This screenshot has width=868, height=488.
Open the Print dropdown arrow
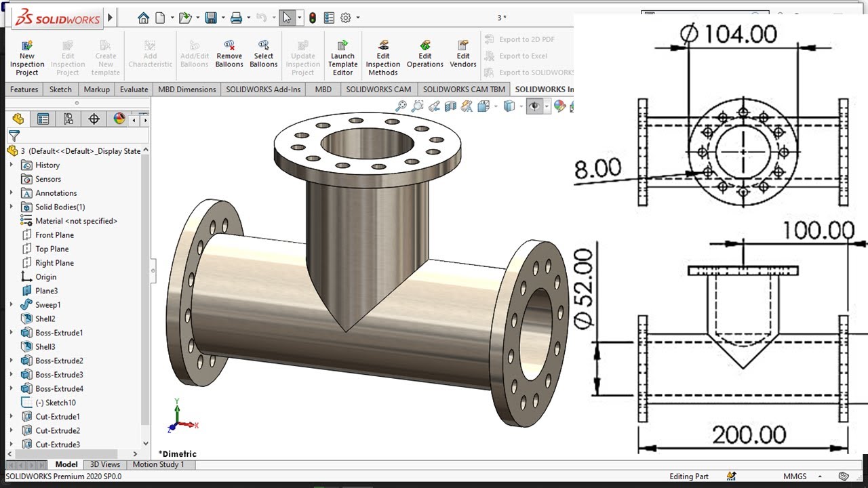248,18
